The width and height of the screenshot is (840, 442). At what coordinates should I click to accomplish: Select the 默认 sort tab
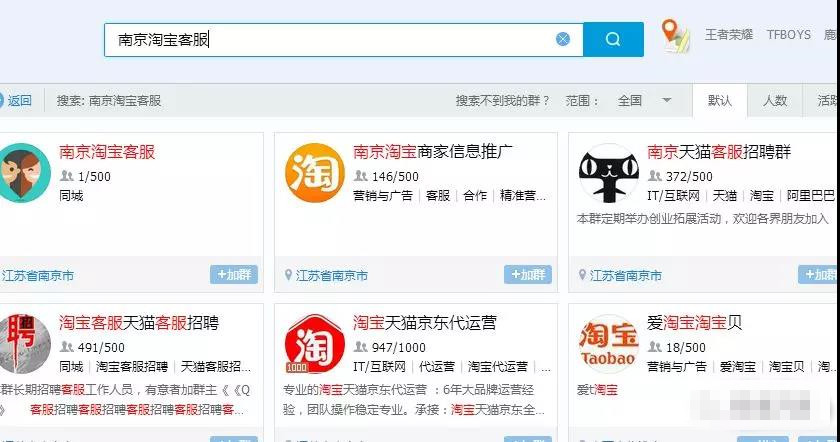tap(719, 100)
